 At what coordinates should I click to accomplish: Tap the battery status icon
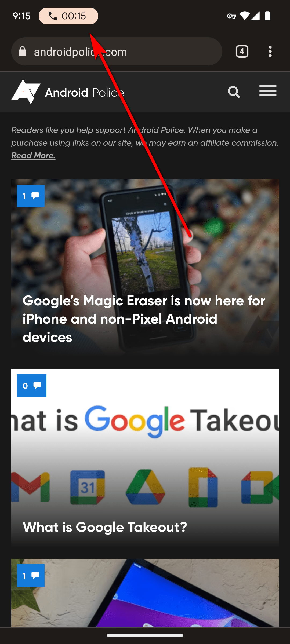pos(267,16)
